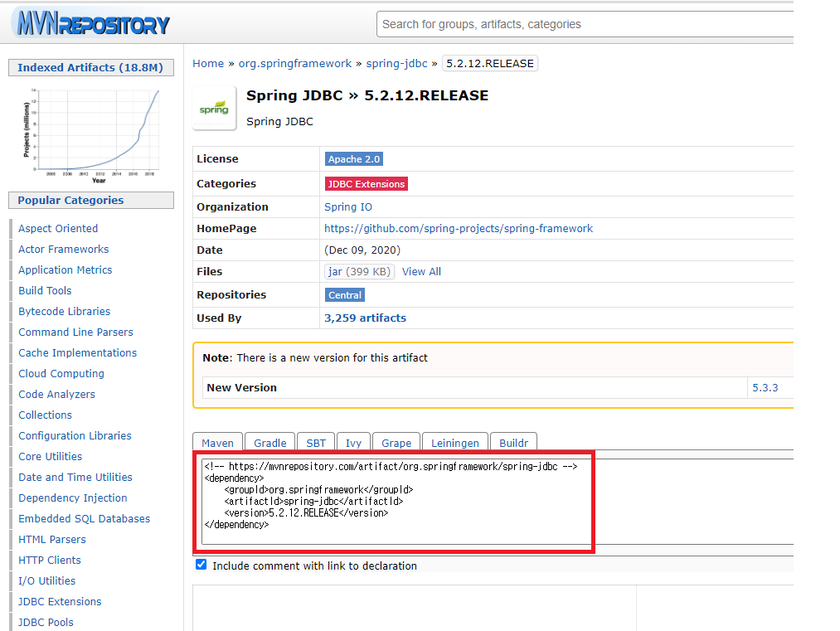Click the Apache 2.0 license badge
The image size is (840, 631).
(353, 159)
